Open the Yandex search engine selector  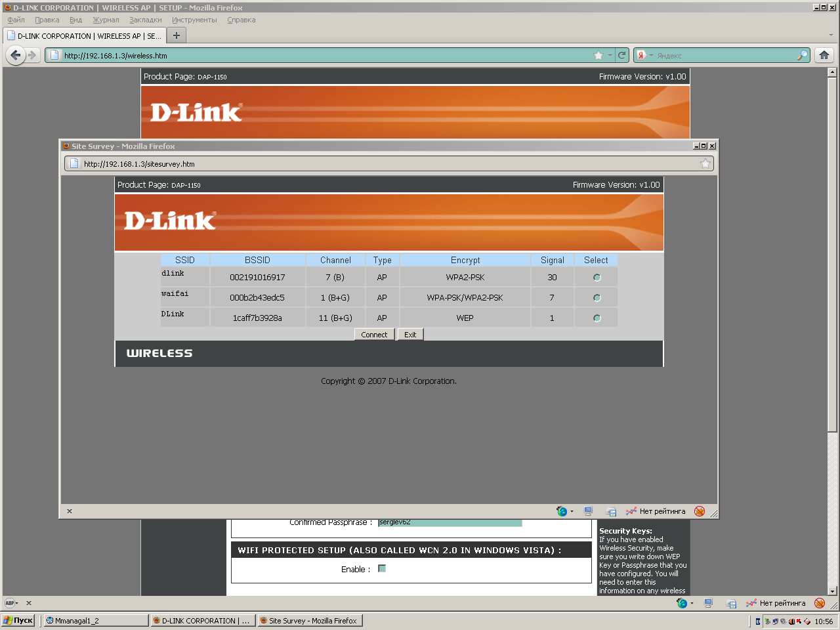click(643, 56)
